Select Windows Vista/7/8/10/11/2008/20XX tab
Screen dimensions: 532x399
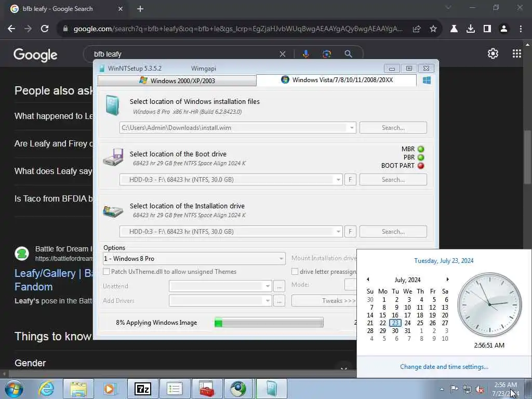336,80
